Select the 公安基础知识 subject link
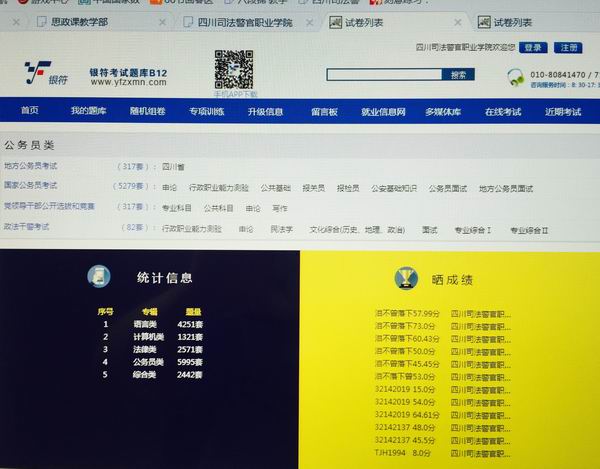 pos(394,189)
